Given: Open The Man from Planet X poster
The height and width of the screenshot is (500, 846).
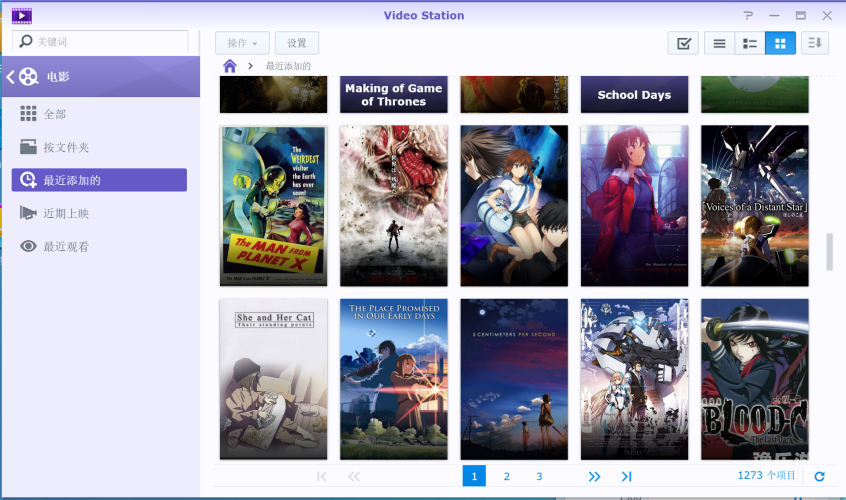Looking at the screenshot, I should pyautogui.click(x=274, y=206).
